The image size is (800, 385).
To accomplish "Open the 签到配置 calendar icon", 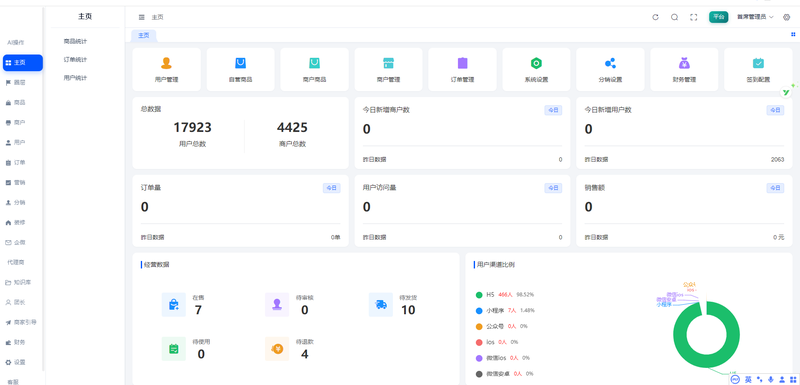I will 758,63.
